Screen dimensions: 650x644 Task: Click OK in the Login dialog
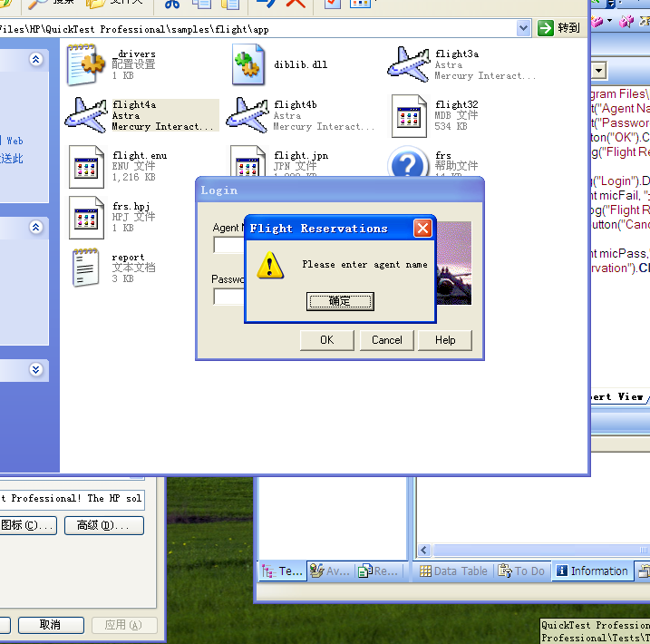click(327, 340)
